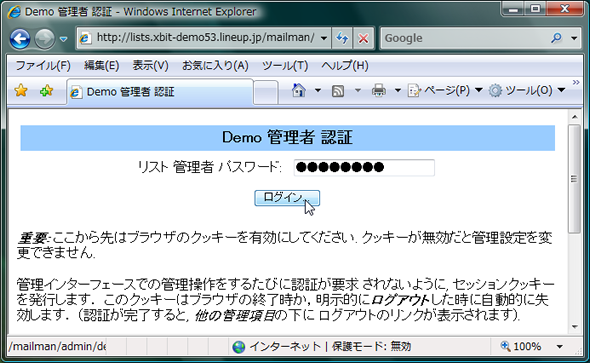
Task: Click the red Stop loading icon
Action: pos(363,38)
